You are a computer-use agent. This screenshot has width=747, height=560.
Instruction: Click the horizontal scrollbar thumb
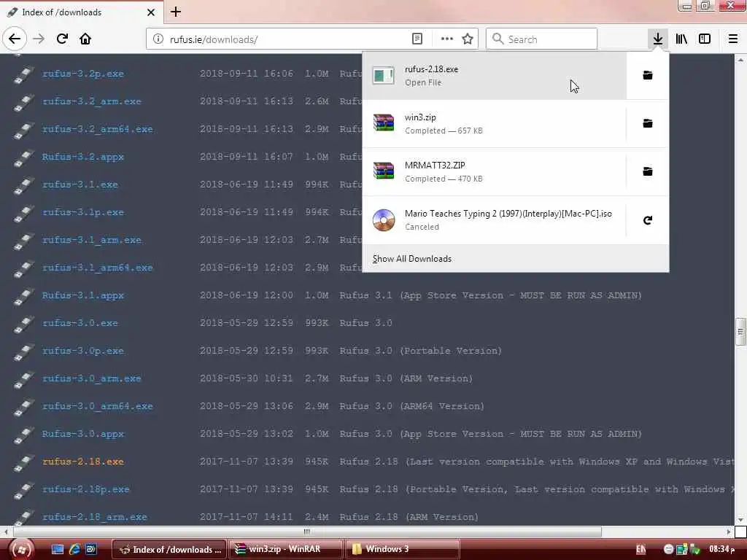tap(307, 532)
